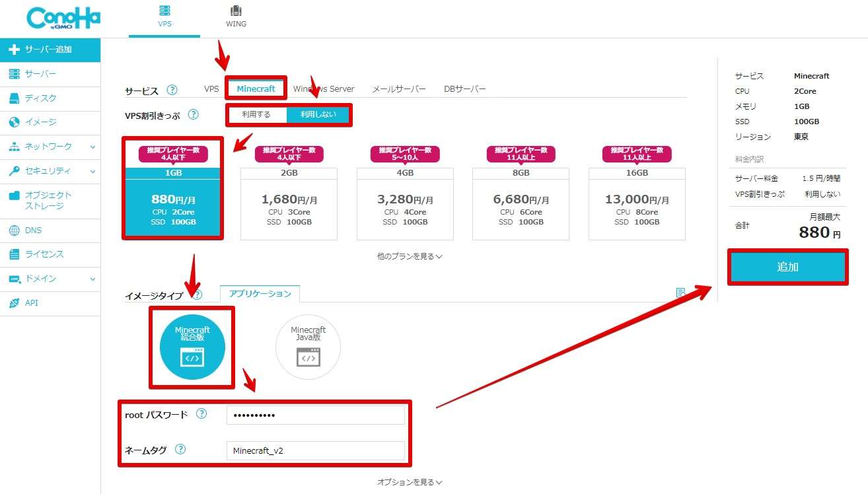The image size is (868, 494).
Task: Focus the root パスワード field
Action: (315, 415)
